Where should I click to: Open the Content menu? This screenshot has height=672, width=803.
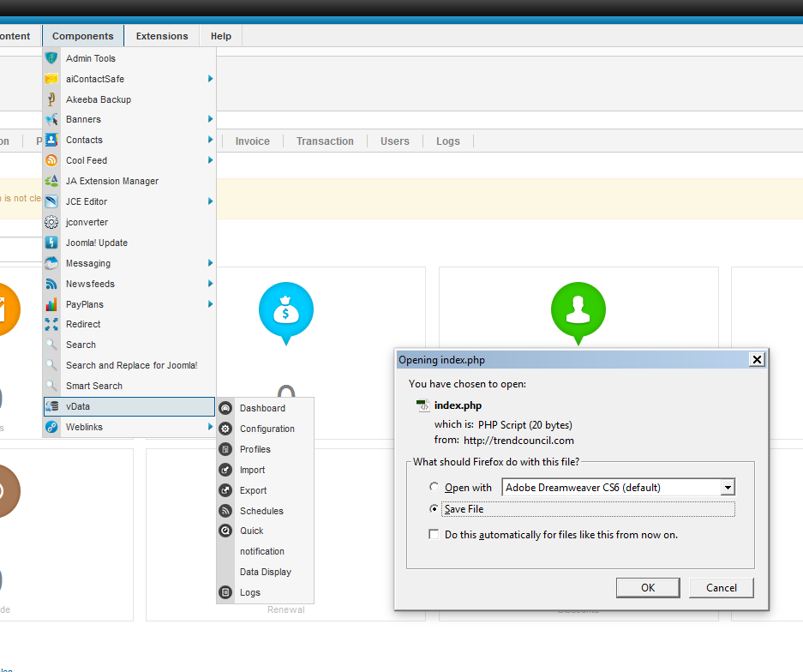(x=15, y=36)
